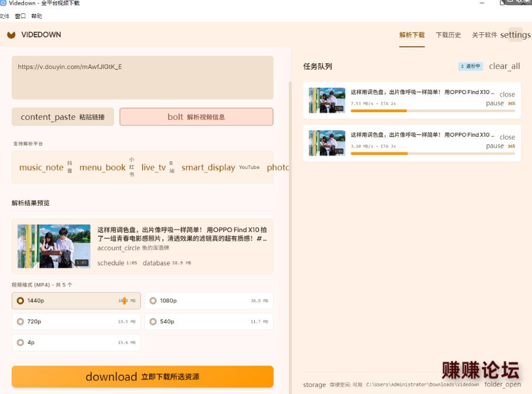Viewport: 532px width, 394px height.
Task: Click the thumbnail of the 7.53 MB/s task
Action: (327, 101)
